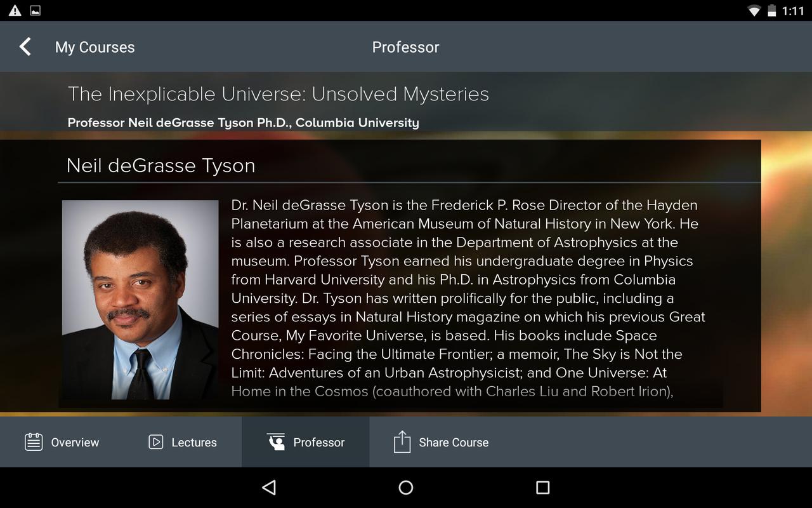The height and width of the screenshot is (508, 812).
Task: Tap the Wi-Fi status icon
Action: 754,10
